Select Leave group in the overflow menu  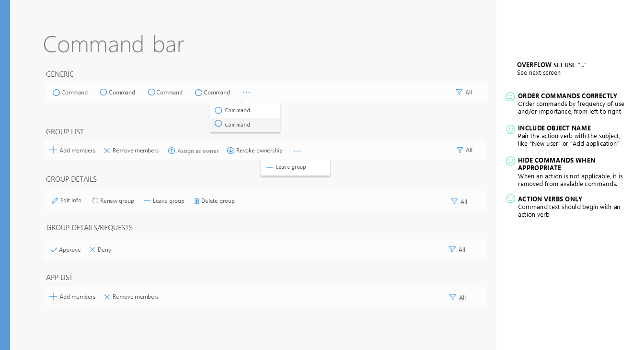point(291,167)
